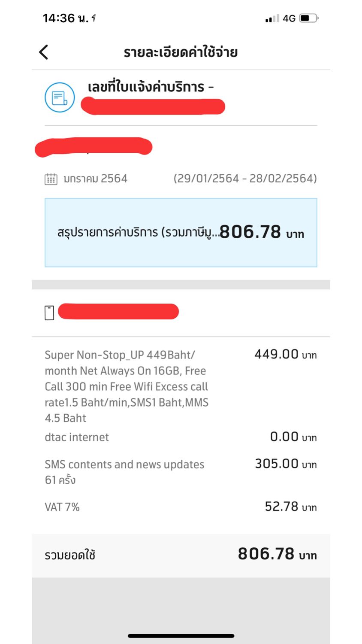Tap the billing period date range

click(245, 179)
